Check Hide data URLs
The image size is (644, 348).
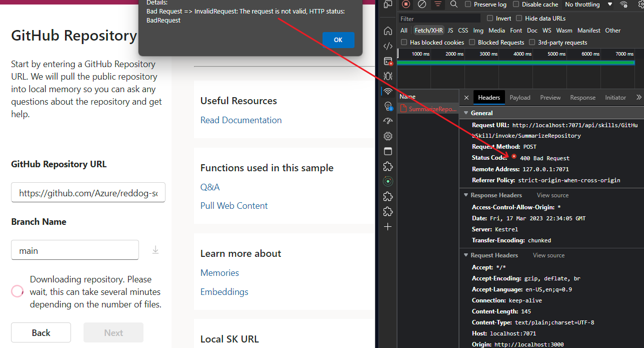(x=519, y=18)
